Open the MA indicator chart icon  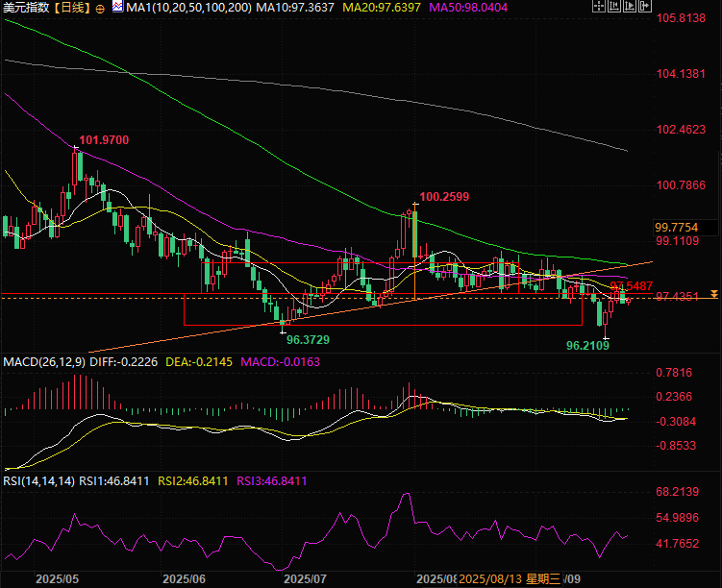117,7
